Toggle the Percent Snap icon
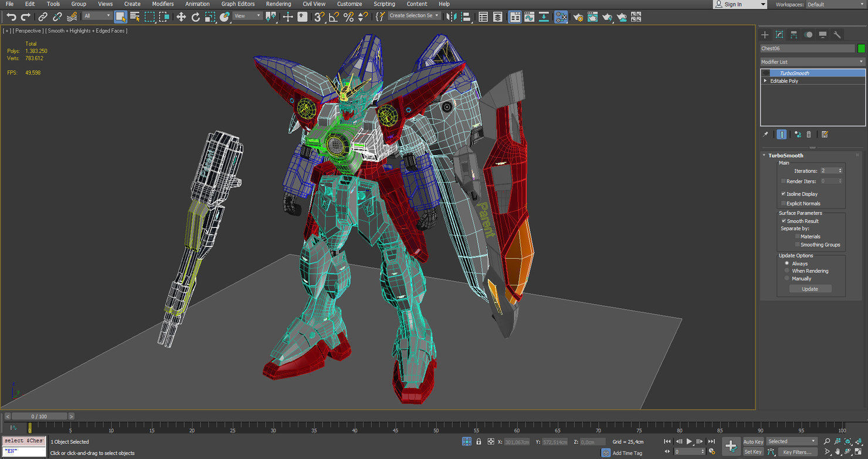868x459 pixels. (x=348, y=17)
